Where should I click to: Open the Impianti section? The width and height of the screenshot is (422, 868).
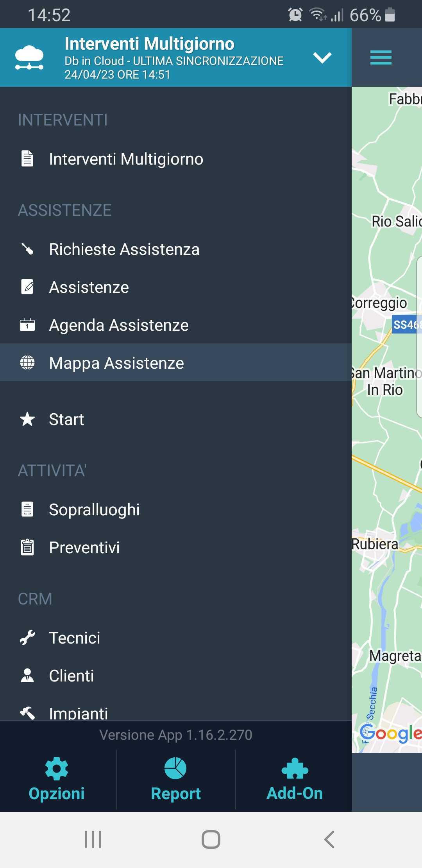78,712
